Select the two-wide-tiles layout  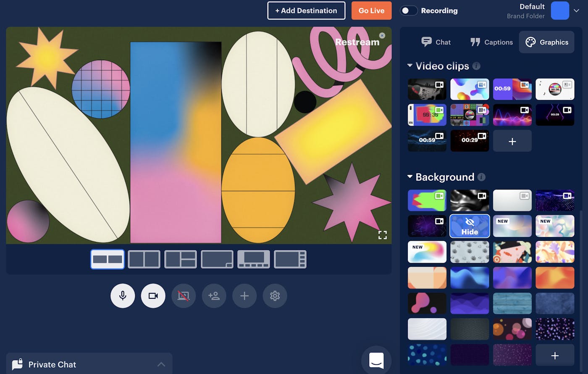pos(108,259)
